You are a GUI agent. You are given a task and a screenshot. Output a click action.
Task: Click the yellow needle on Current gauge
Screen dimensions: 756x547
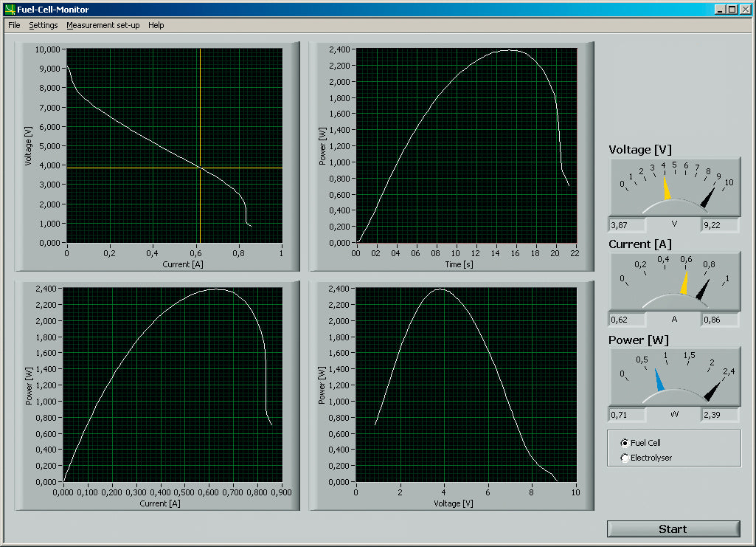[684, 283]
